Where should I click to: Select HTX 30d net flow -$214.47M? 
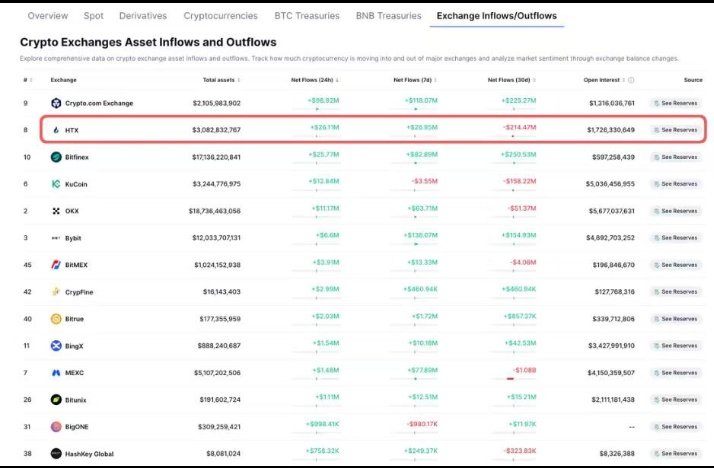[x=520, y=127]
